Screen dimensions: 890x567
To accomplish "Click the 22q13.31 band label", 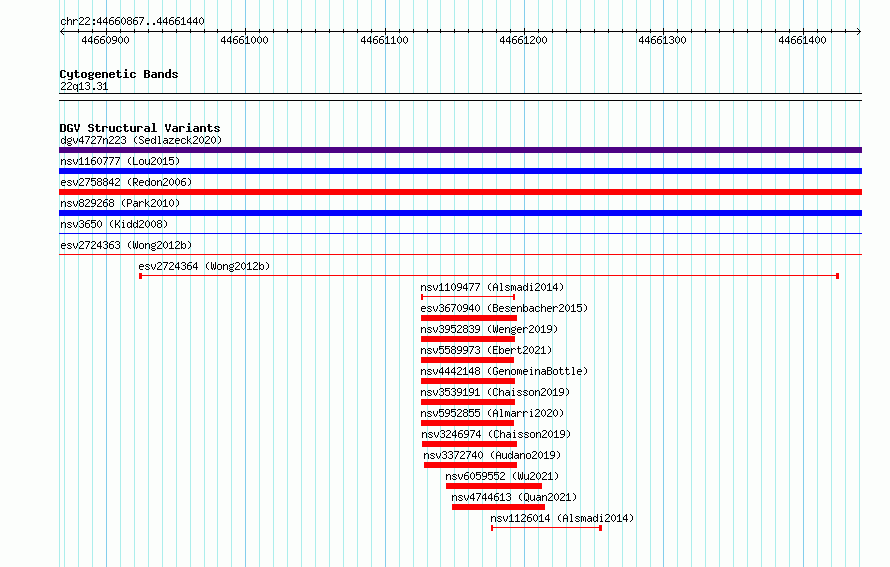I will (84, 86).
